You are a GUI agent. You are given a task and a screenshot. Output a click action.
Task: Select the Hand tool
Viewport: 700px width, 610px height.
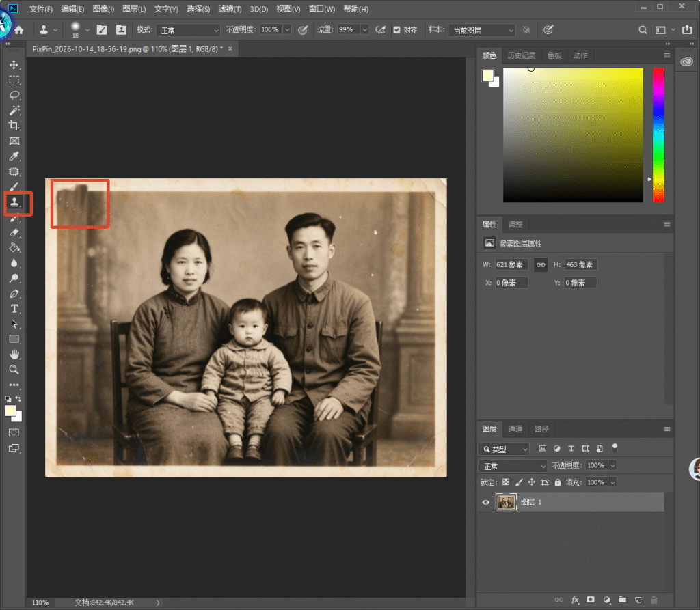pos(14,355)
